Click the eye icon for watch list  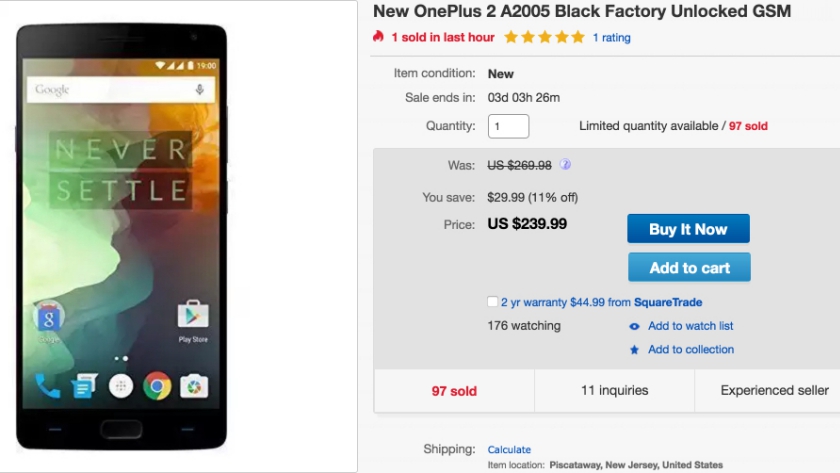tap(634, 326)
